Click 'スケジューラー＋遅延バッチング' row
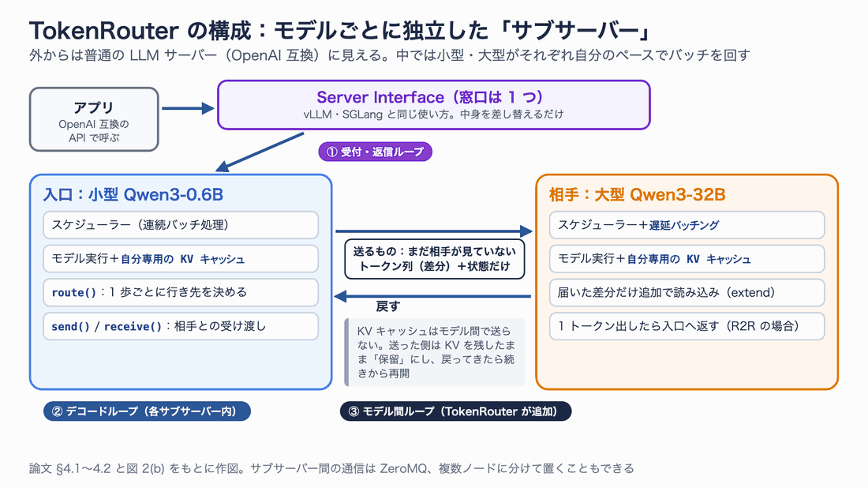The height and width of the screenshot is (488, 868). (687, 225)
